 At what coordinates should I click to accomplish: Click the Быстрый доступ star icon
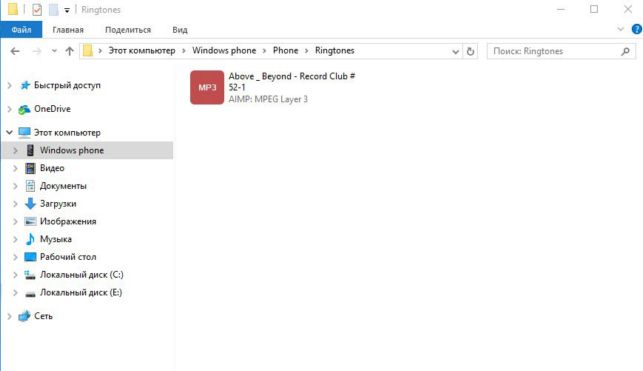(x=25, y=85)
